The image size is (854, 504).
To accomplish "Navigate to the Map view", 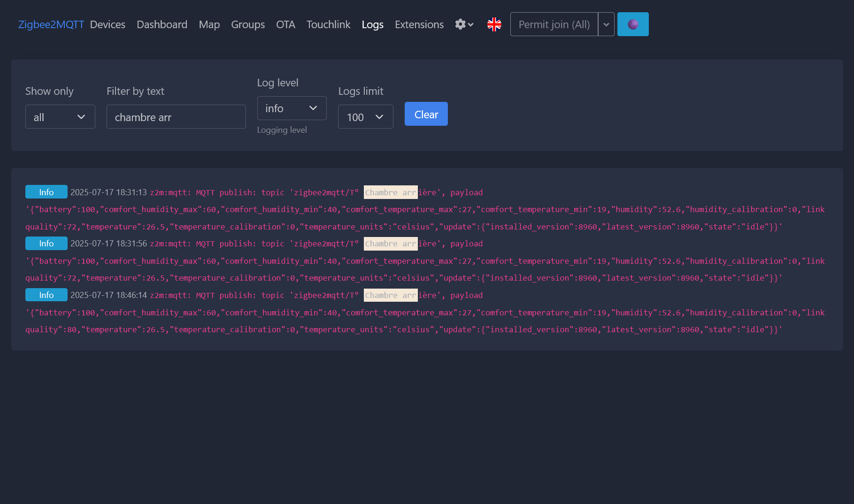I will [209, 24].
